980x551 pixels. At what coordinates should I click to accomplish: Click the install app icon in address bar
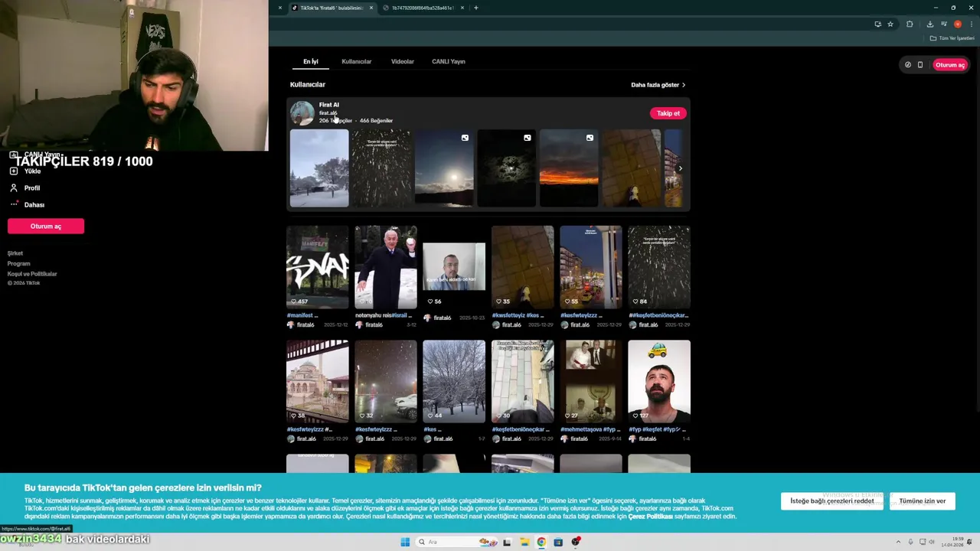click(x=877, y=24)
